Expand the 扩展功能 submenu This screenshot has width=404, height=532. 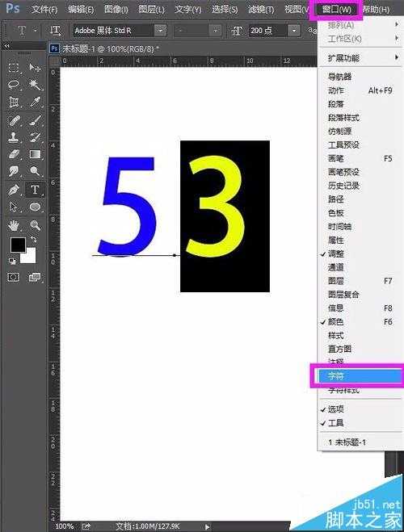click(x=360, y=58)
